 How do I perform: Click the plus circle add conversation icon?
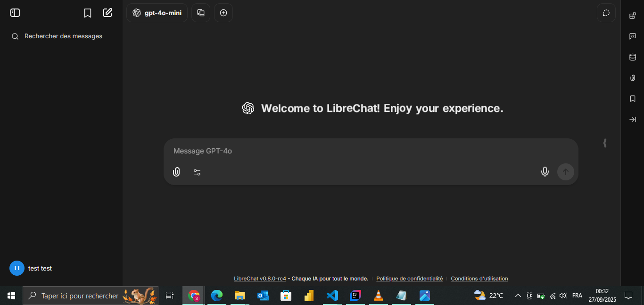223,13
